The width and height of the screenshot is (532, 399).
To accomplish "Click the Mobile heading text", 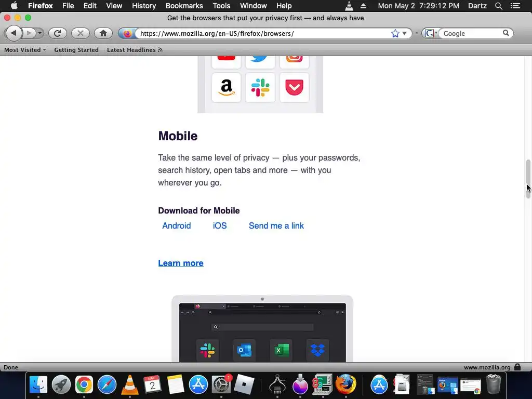I will (178, 136).
